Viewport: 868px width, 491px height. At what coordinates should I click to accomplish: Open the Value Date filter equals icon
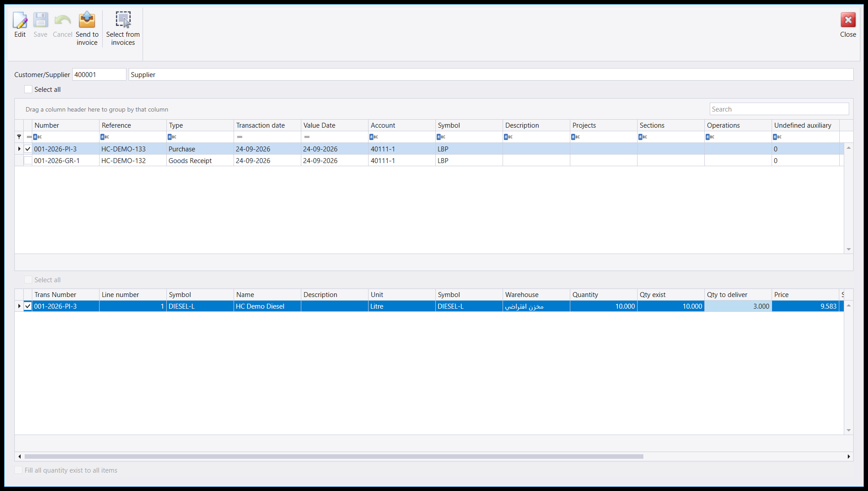click(x=307, y=137)
